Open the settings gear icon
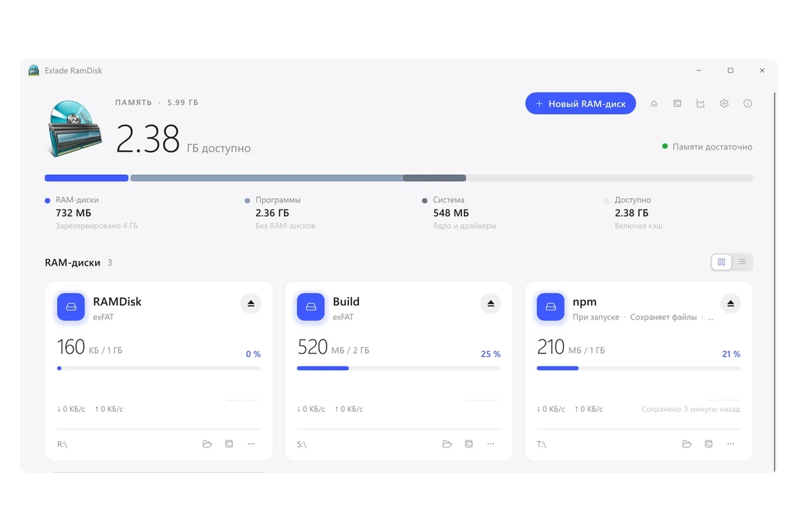This screenshot has width=798, height=532. coord(724,104)
